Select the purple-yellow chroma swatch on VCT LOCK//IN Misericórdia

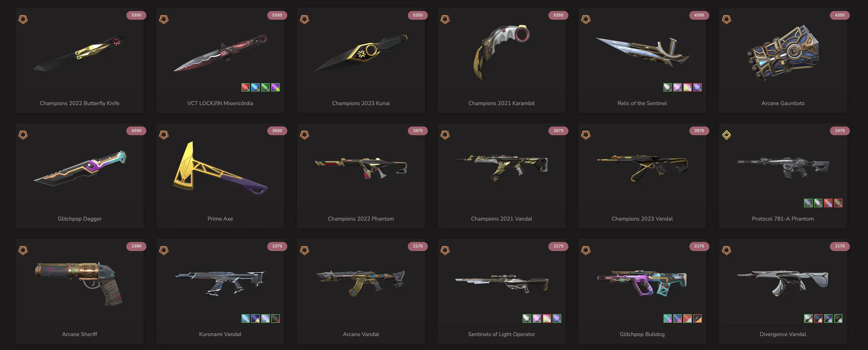click(275, 87)
